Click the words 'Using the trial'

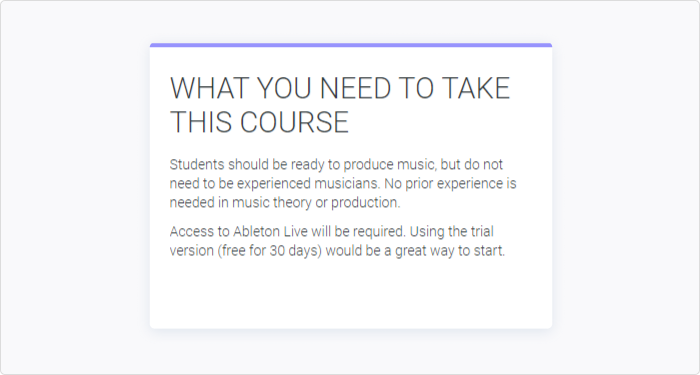(452, 232)
